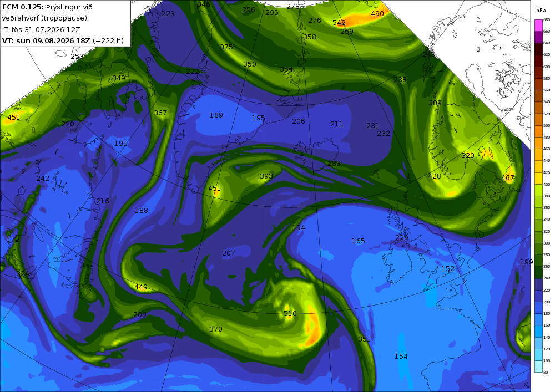Click the map value '389'
This screenshot has height=392, width=555.
tap(435, 103)
